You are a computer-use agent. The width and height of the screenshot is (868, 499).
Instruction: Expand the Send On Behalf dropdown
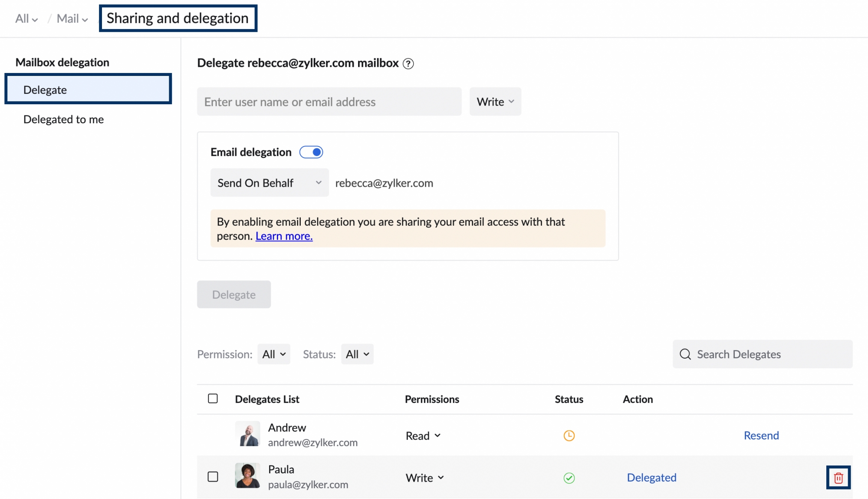[269, 183]
